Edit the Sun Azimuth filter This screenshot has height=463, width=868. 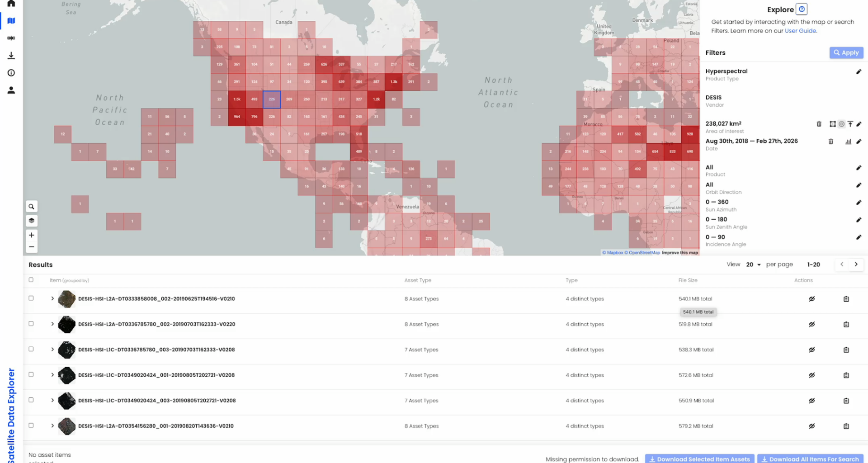pyautogui.click(x=859, y=202)
